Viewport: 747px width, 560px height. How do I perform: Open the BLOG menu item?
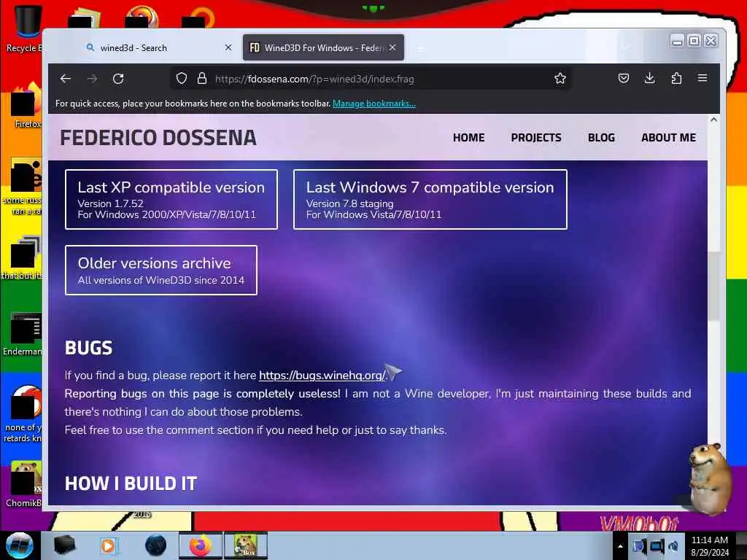pyautogui.click(x=601, y=138)
